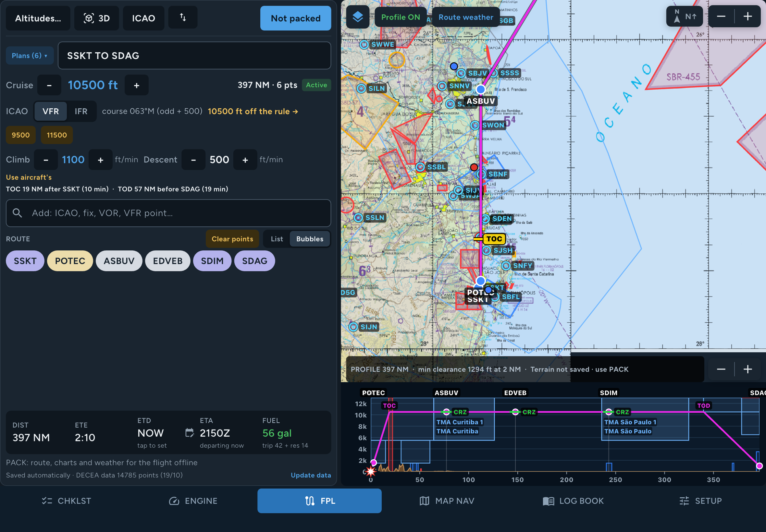Open the LOG BOOK tab
766x532 pixels.
[573, 501]
